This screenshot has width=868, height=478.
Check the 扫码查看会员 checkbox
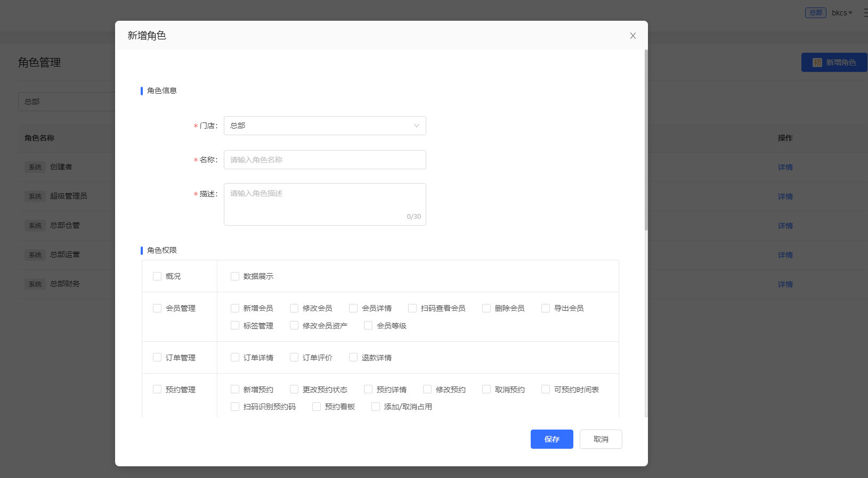[x=412, y=308]
